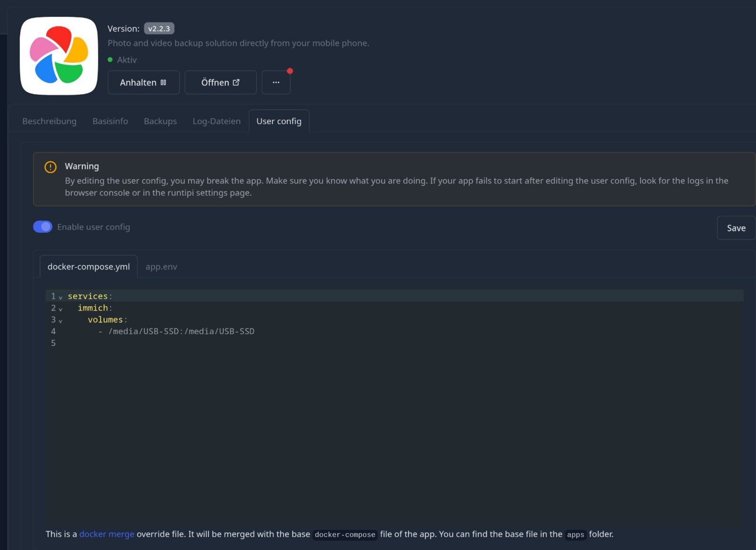
Task: Open the three-dots more options menu
Action: [x=276, y=83]
